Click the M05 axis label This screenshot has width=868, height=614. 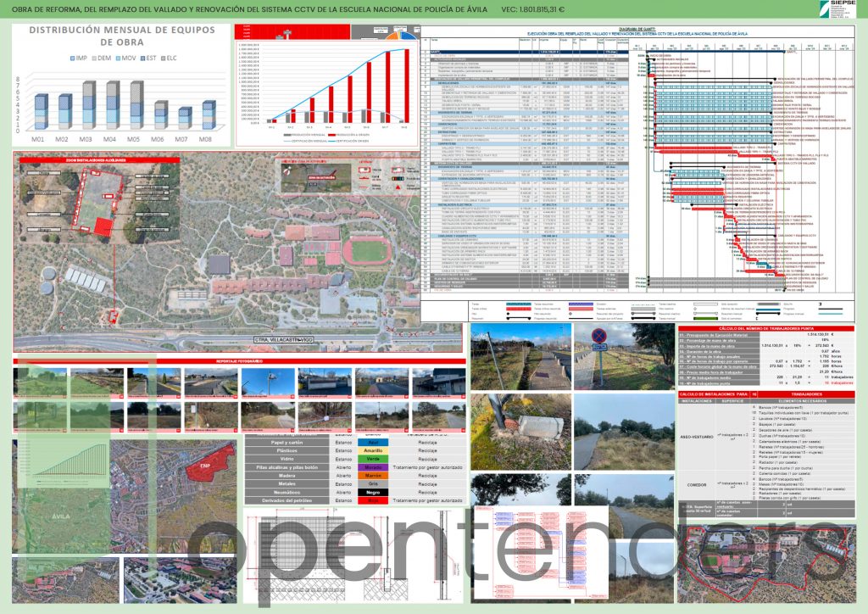tap(133, 139)
